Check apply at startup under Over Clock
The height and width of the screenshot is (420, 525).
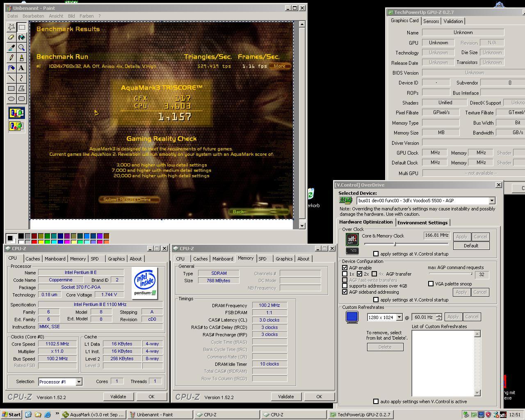(376, 254)
